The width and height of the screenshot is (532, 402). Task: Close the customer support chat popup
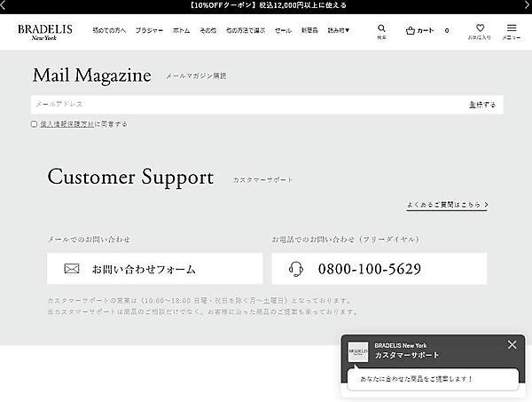click(x=512, y=344)
